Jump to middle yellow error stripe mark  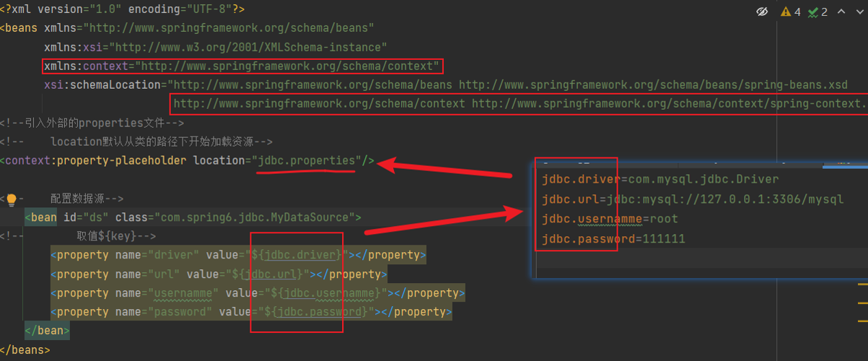(863, 303)
